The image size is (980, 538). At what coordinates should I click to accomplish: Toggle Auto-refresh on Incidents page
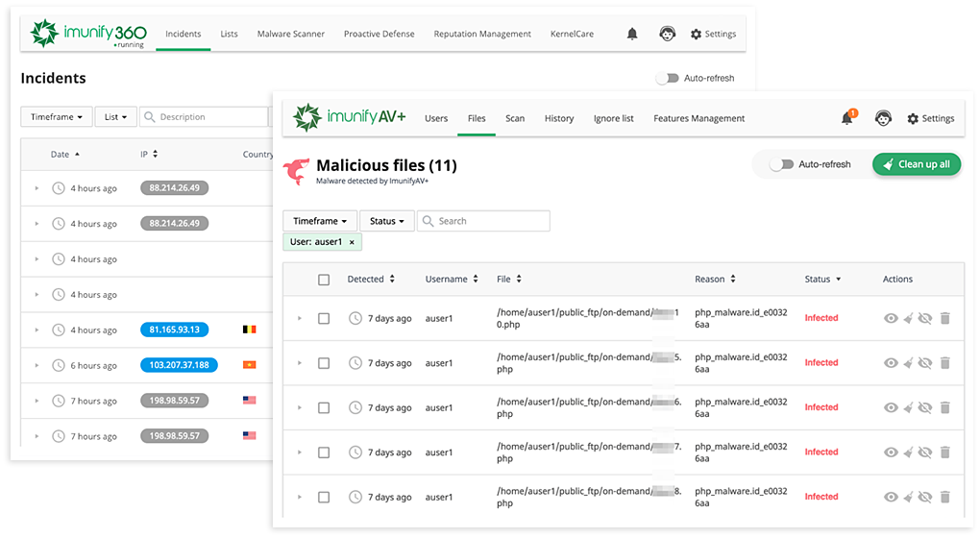pos(668,78)
